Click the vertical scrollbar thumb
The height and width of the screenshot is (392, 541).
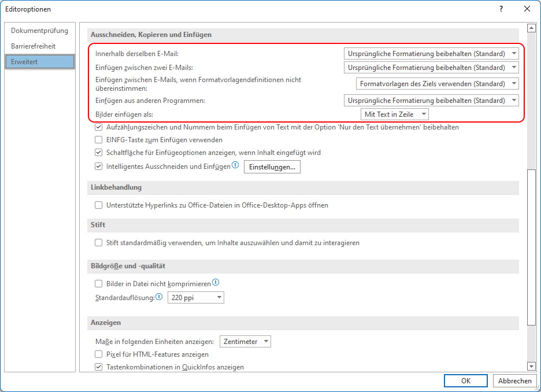click(x=531, y=247)
